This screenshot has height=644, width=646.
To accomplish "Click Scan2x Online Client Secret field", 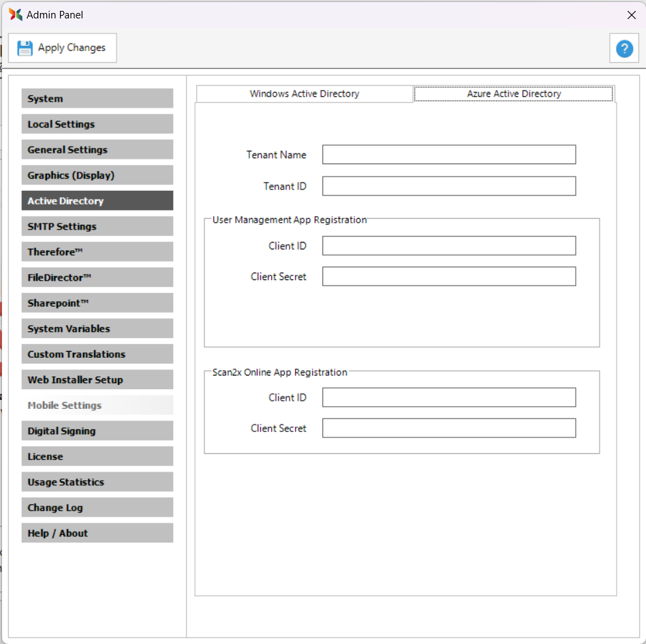I will 448,428.
